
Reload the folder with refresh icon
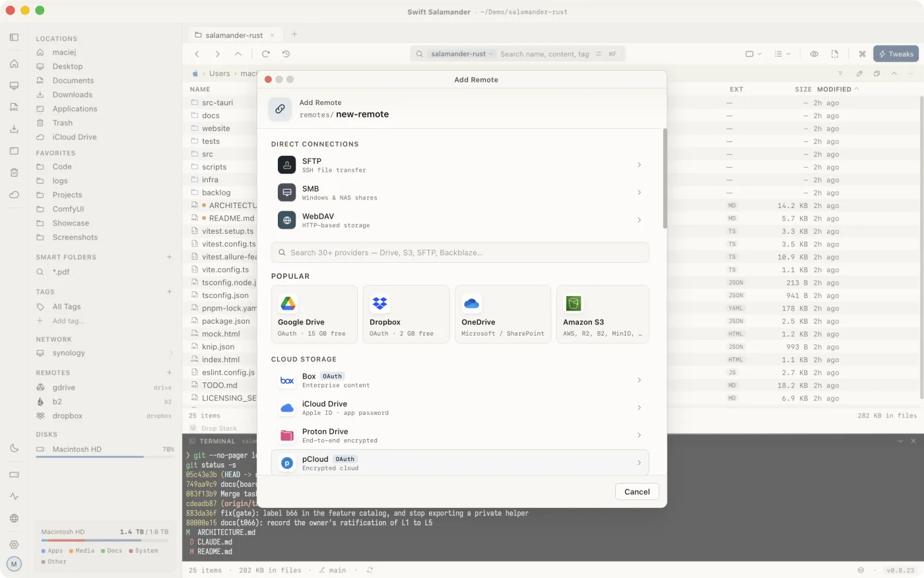265,54
